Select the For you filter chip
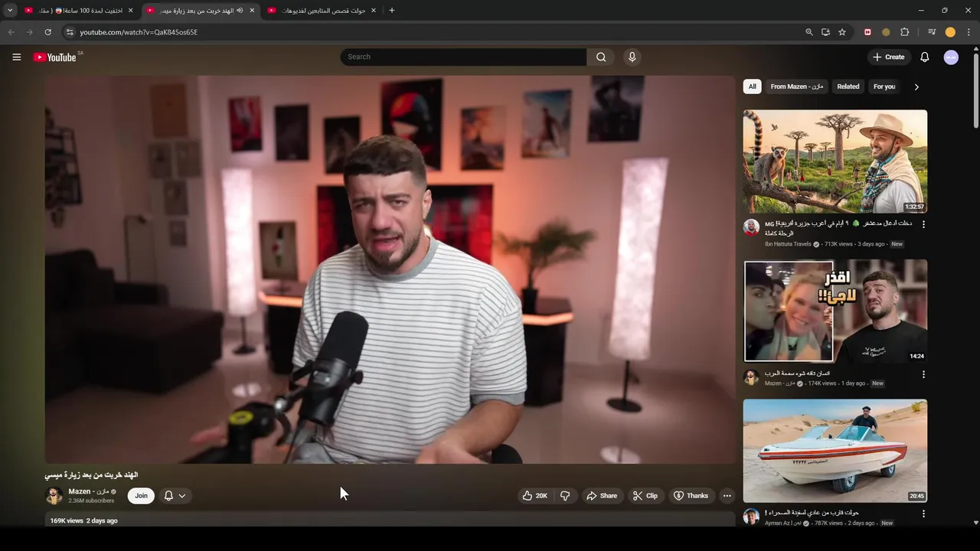The image size is (980, 551). pyautogui.click(x=884, y=86)
